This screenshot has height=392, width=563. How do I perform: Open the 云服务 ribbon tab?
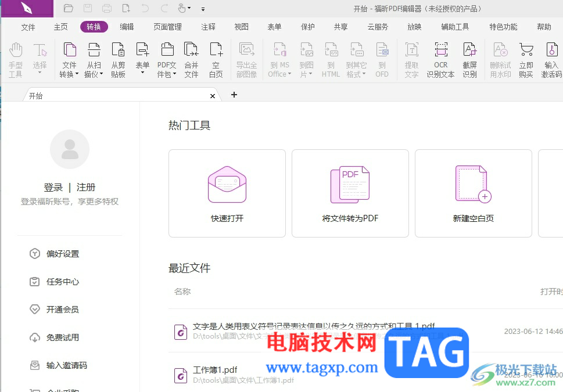coord(378,27)
